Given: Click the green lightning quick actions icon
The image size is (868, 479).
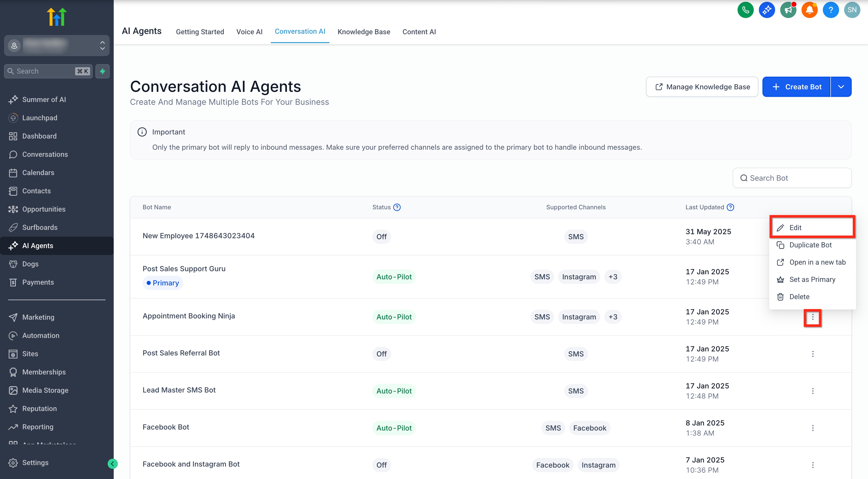Looking at the screenshot, I should click(x=103, y=71).
